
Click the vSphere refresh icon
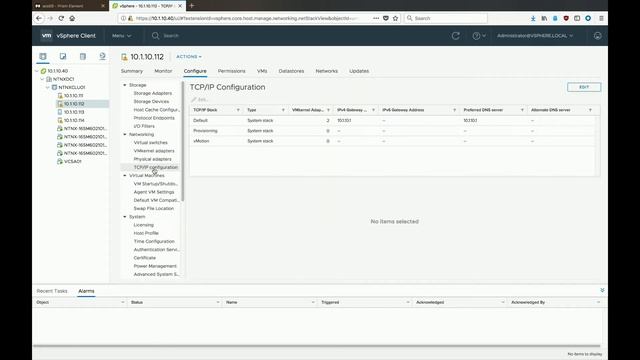click(x=456, y=36)
